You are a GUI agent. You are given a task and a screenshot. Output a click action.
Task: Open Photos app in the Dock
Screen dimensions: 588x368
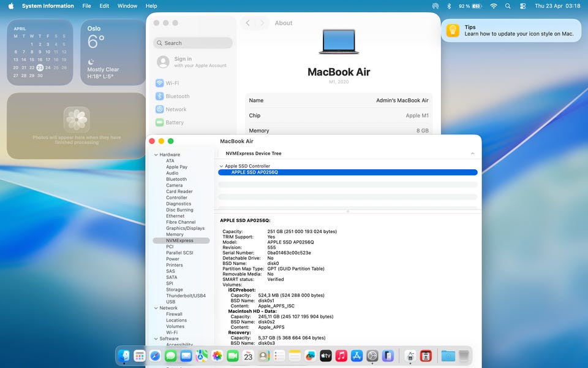[x=217, y=355]
